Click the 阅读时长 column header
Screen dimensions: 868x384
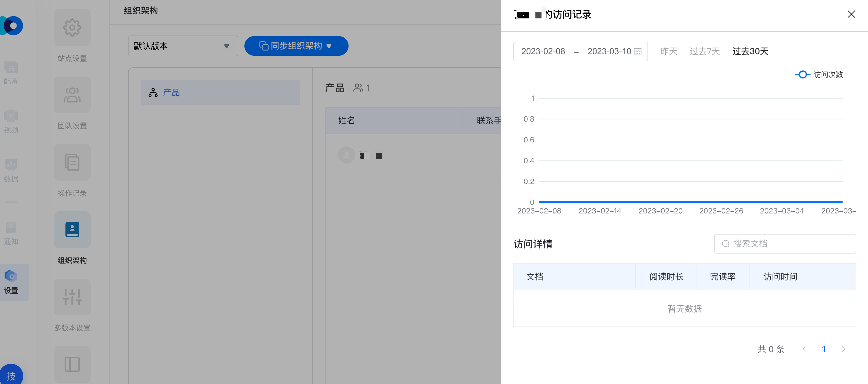point(666,277)
